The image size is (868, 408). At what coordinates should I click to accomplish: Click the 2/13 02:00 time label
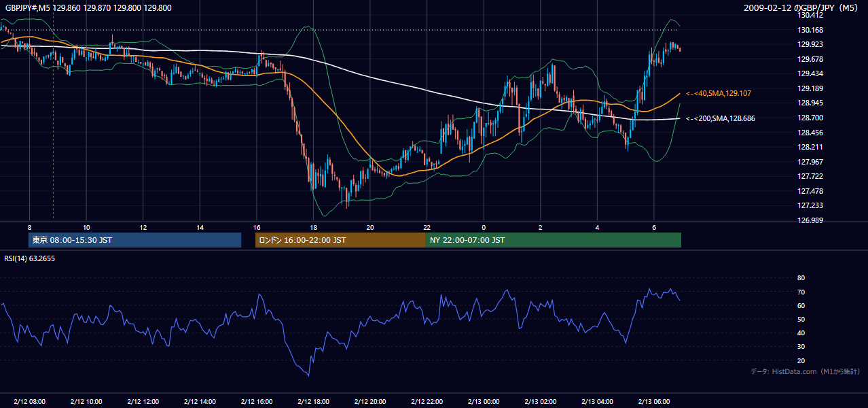540,401
